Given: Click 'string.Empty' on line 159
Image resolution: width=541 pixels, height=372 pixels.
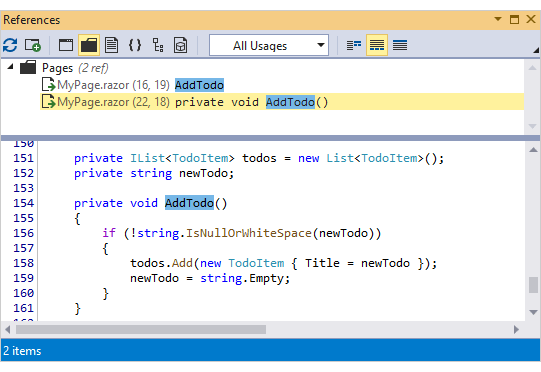Looking at the screenshot, I should pyautogui.click(x=242, y=278).
